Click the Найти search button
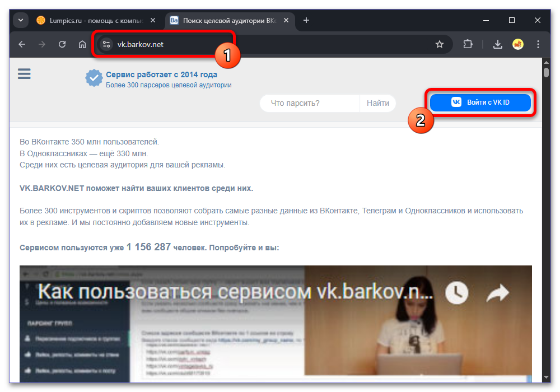Screen dimensions: 560x392 [378, 103]
